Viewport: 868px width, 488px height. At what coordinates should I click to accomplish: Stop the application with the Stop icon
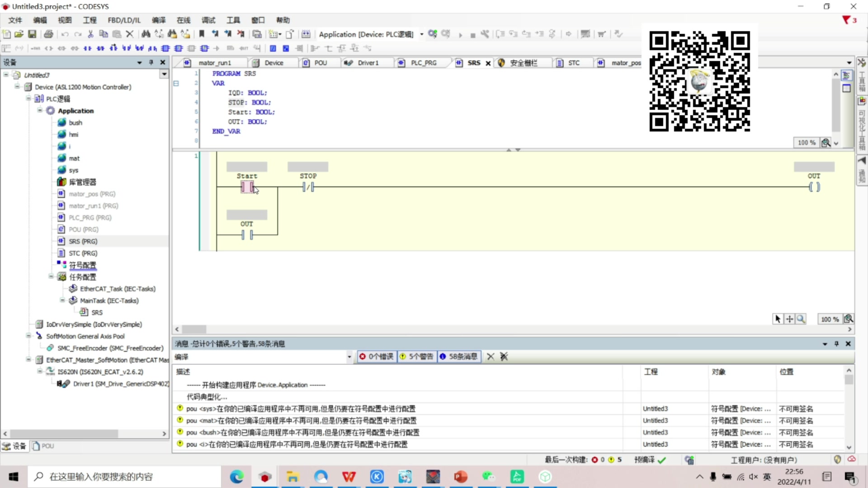pos(473,34)
